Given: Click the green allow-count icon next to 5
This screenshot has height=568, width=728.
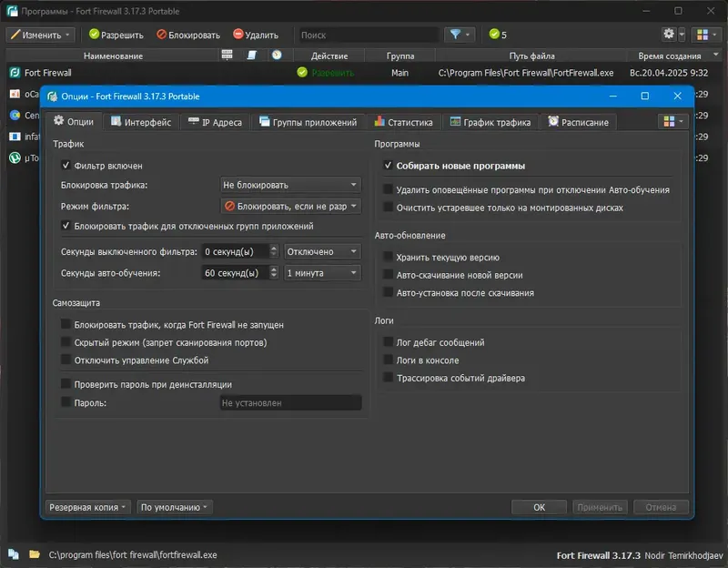Looking at the screenshot, I should (494, 34).
